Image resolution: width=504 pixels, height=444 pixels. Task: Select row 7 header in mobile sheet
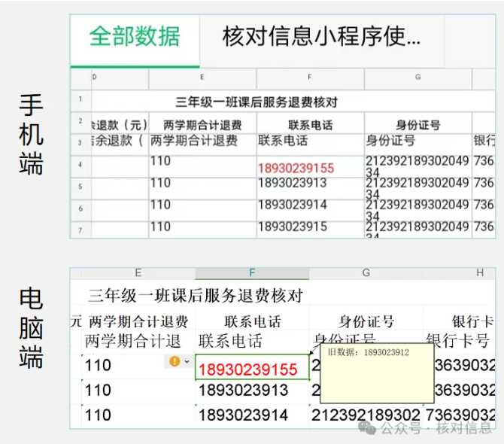pyautogui.click(x=80, y=230)
